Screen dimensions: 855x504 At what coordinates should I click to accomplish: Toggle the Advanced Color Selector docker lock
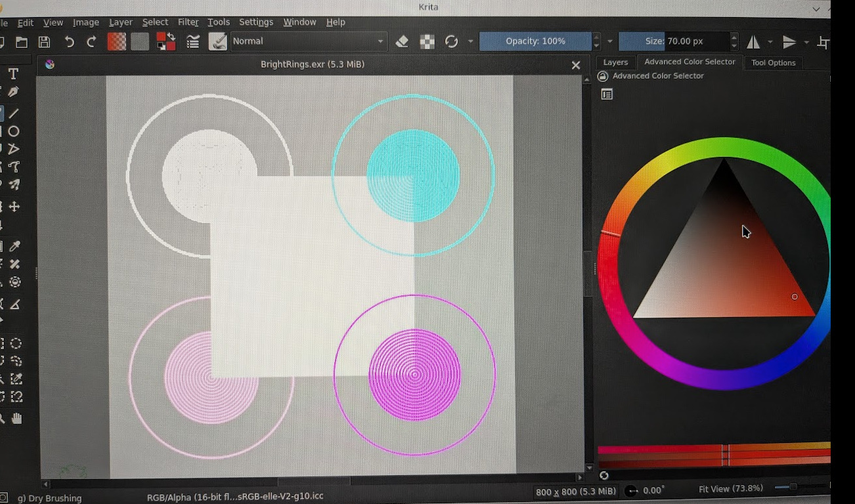click(603, 76)
